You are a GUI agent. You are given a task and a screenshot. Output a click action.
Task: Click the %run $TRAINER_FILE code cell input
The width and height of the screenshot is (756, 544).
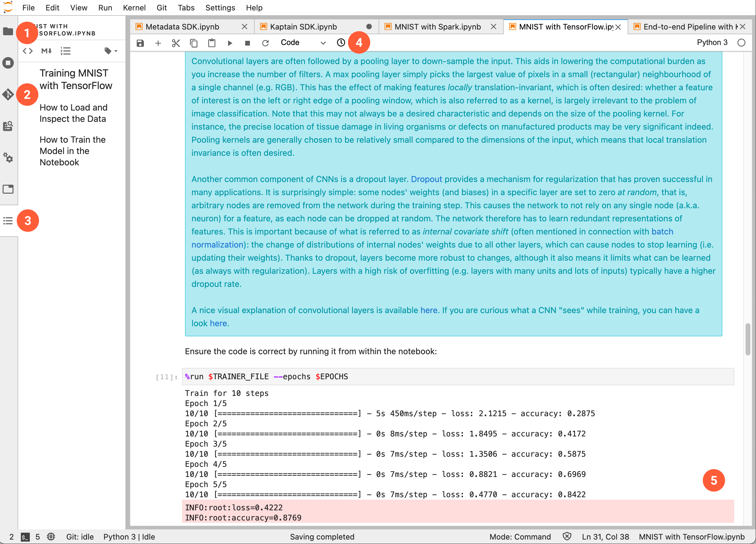pos(458,377)
